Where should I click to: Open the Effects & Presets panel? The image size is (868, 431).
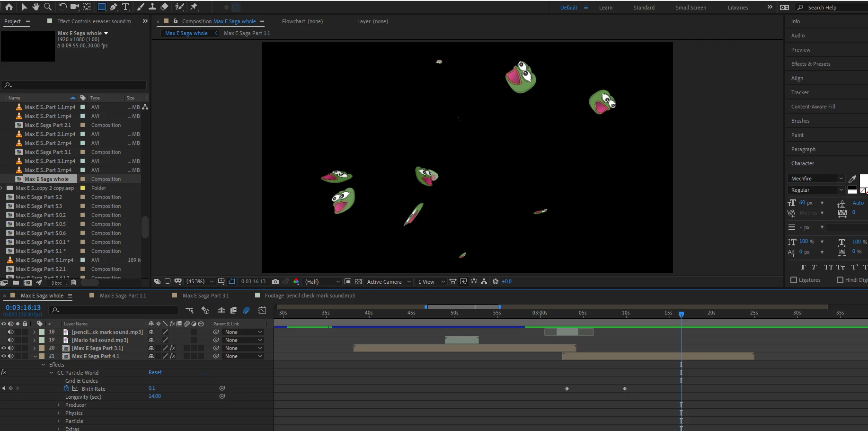click(810, 64)
